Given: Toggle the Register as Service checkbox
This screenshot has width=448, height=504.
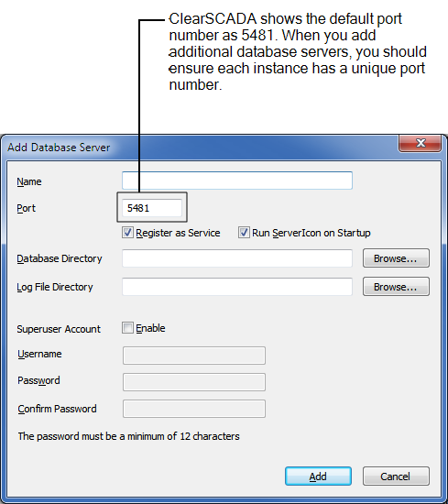Looking at the screenshot, I should tap(127, 233).
